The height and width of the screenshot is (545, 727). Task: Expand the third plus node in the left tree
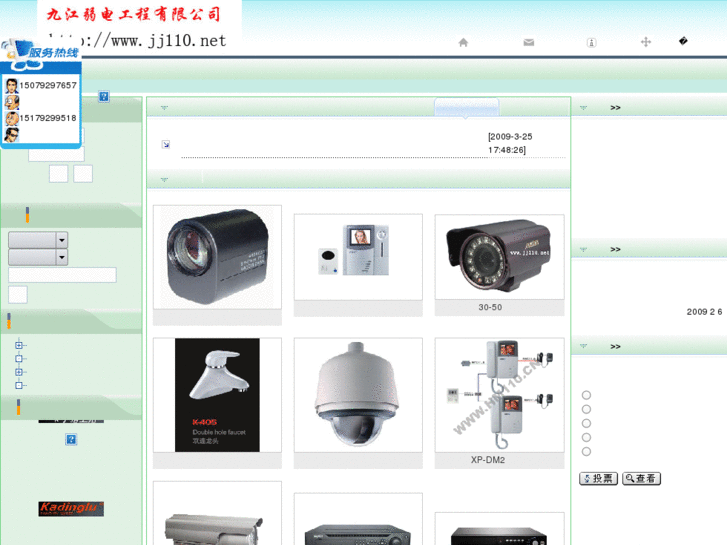click(x=19, y=372)
